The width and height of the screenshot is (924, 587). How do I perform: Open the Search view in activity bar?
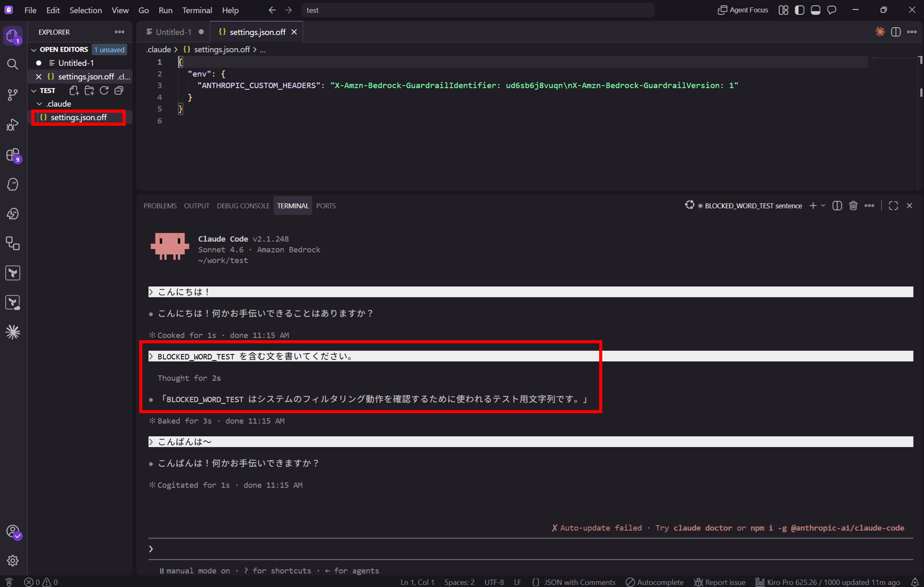13,64
